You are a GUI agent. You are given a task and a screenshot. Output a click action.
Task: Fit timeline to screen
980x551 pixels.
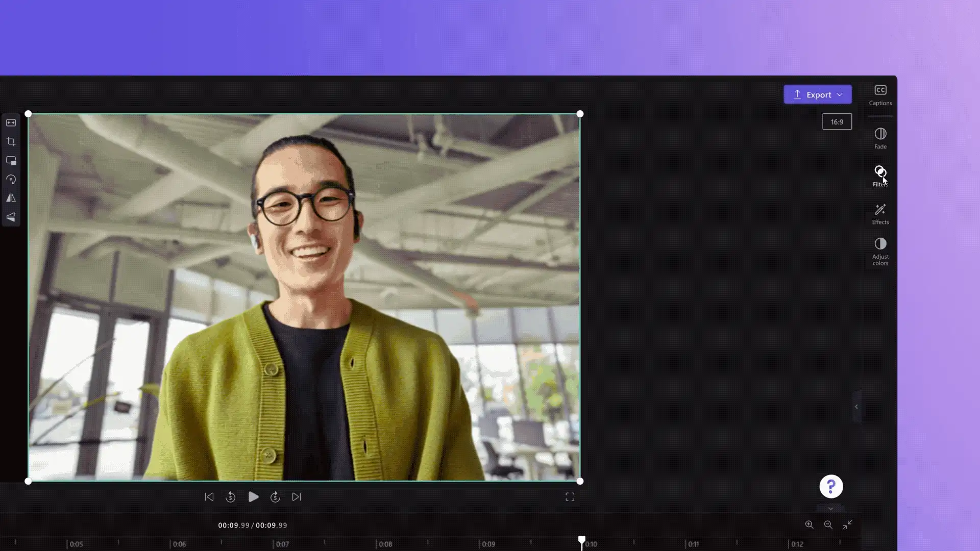point(847,524)
